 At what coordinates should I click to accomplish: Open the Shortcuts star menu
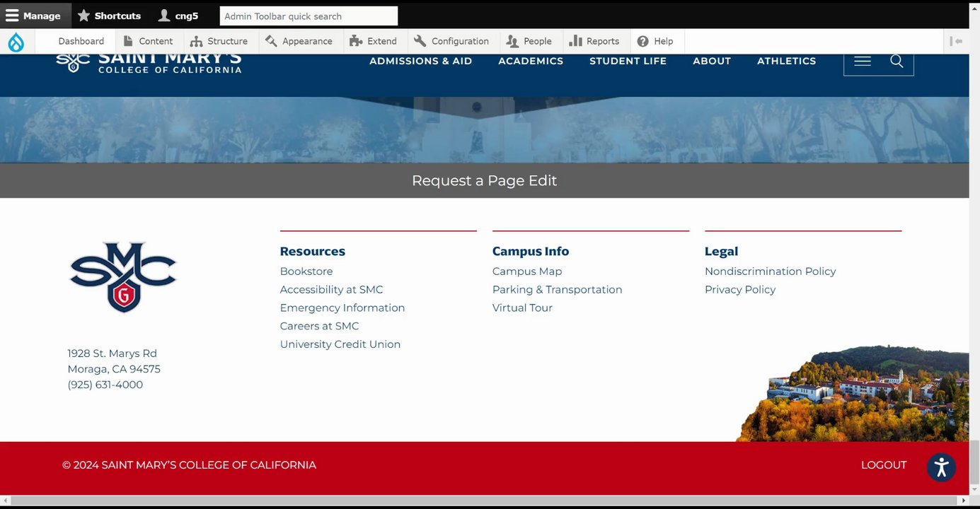(x=110, y=16)
